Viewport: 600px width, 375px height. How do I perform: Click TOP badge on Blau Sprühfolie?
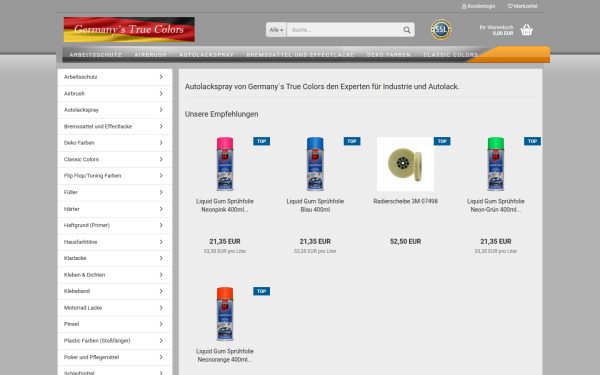pyautogui.click(x=352, y=141)
